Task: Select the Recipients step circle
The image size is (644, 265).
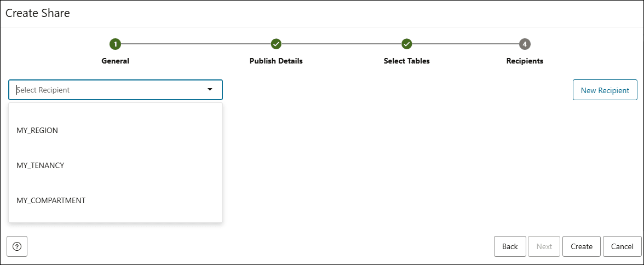Action: (x=525, y=44)
